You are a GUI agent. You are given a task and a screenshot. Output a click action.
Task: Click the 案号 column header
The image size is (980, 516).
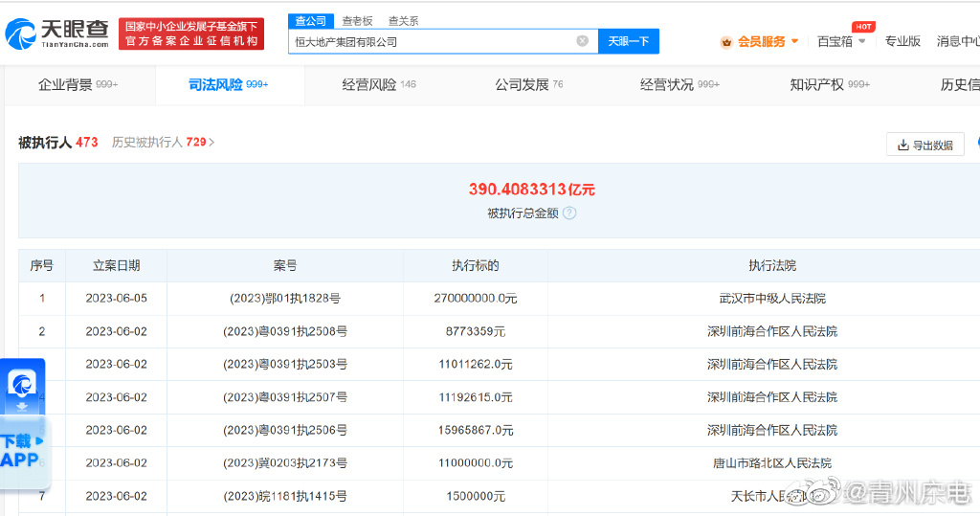[285, 266]
